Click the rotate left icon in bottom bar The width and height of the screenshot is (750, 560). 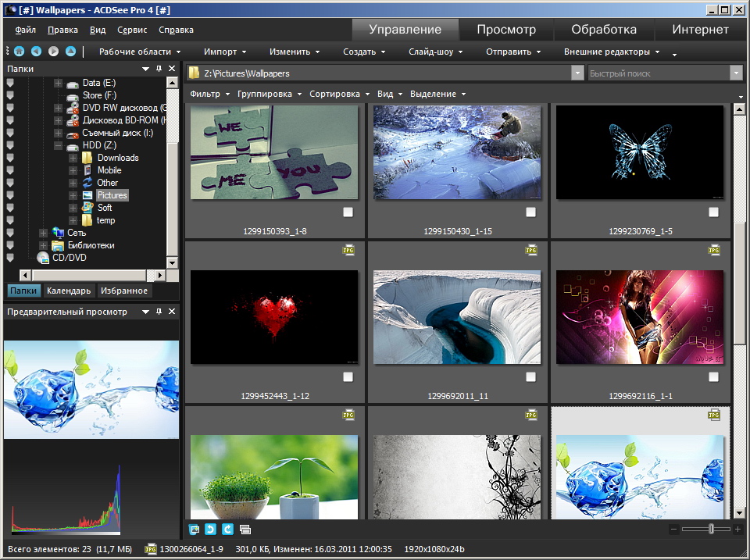pos(210,530)
